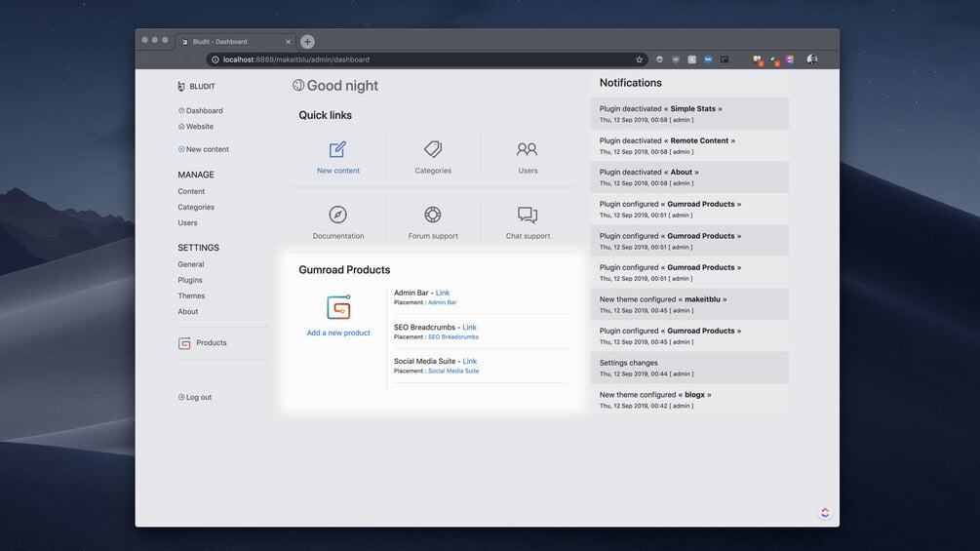This screenshot has width=980, height=551.
Task: Click SEO Breadcrumbs placement link
Action: pos(453,336)
